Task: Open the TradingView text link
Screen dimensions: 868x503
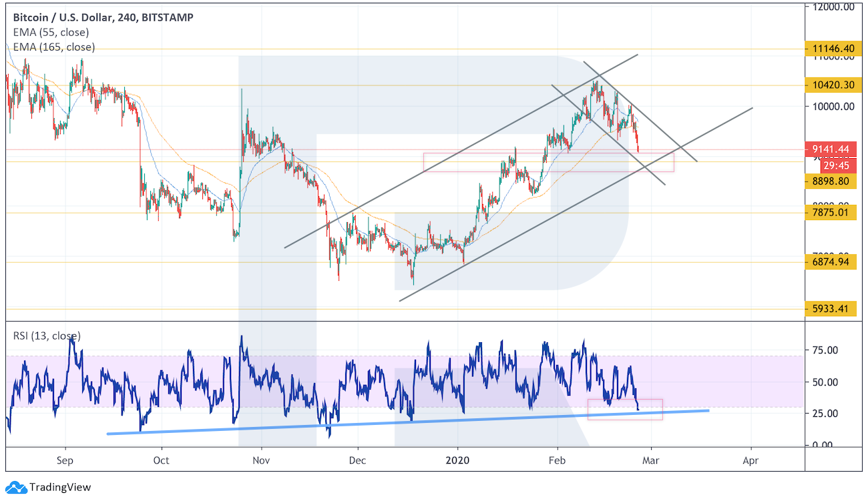Action: click(60, 488)
